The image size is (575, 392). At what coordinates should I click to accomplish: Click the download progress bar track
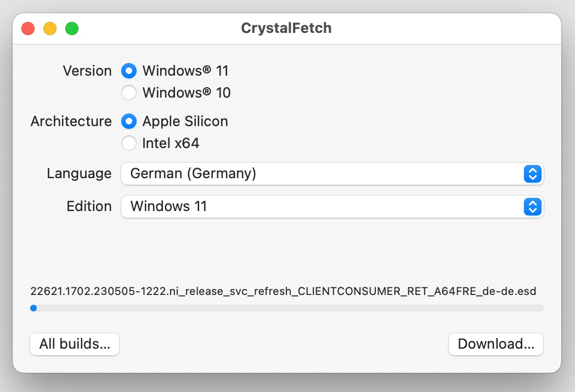(287, 308)
